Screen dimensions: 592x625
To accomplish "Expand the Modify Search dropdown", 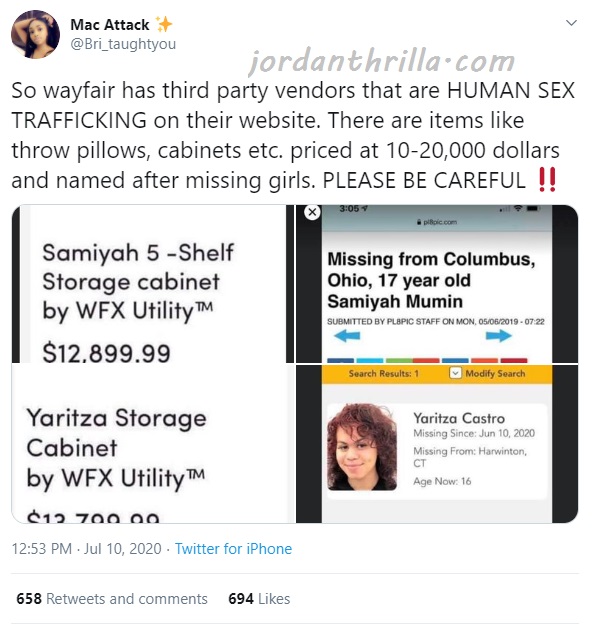I will click(x=487, y=373).
